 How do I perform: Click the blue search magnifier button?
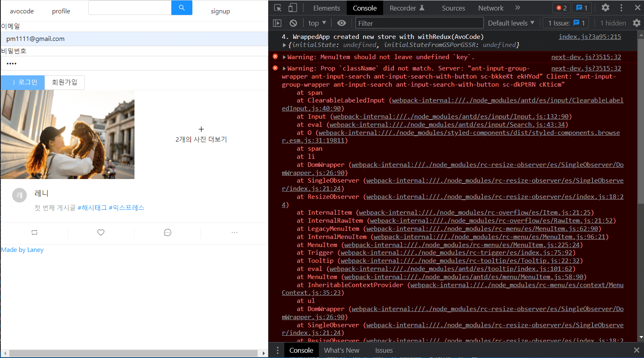point(181,8)
